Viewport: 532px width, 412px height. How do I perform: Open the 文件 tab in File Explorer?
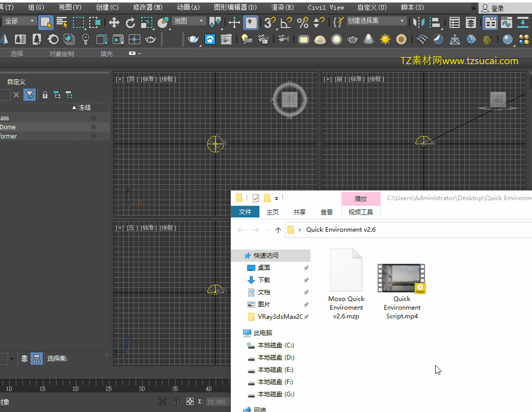[x=245, y=212]
